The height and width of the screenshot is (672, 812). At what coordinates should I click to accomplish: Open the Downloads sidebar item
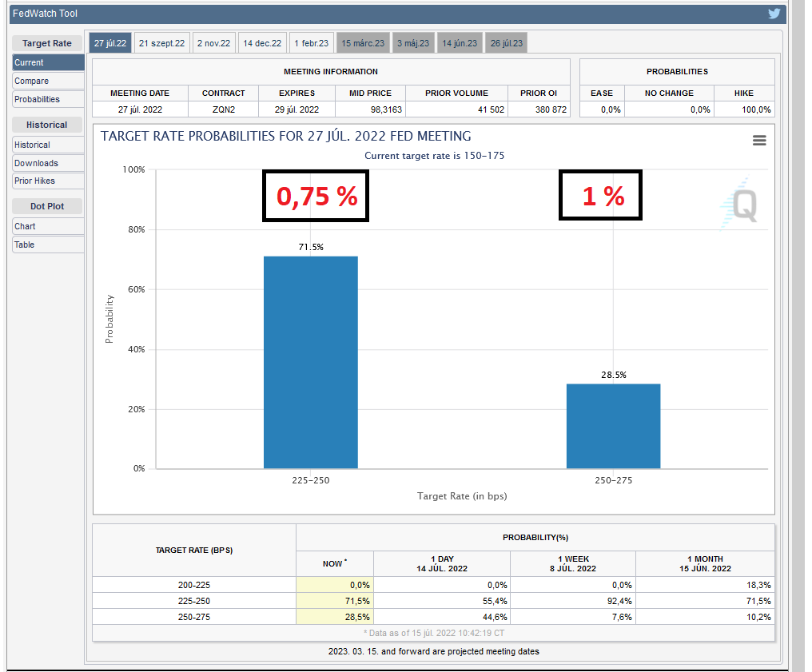click(x=48, y=163)
